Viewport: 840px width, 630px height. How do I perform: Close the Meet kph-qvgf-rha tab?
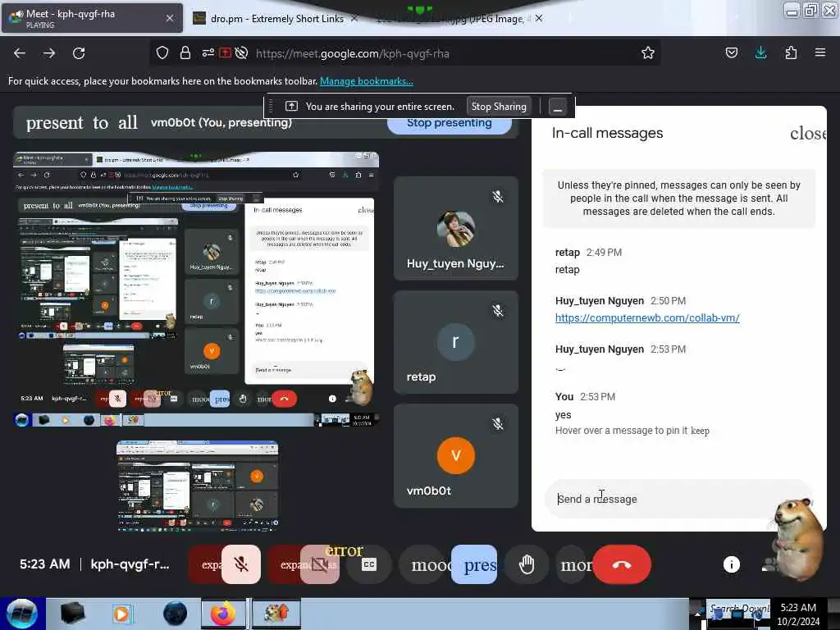pos(169,18)
